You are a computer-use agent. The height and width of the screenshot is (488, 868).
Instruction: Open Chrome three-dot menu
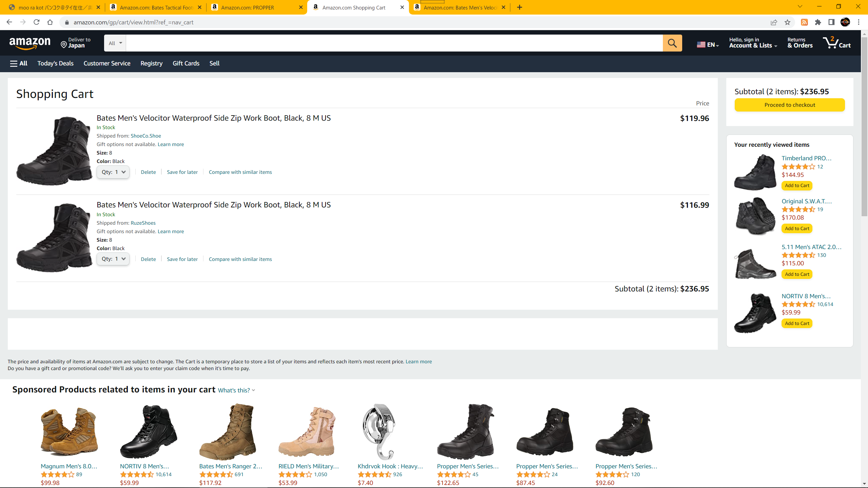pos(859,22)
